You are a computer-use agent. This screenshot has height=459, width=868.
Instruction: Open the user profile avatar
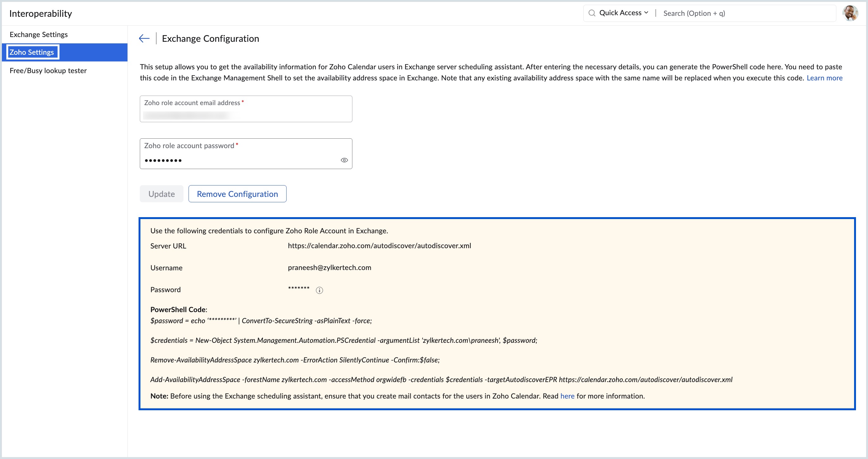pos(850,13)
